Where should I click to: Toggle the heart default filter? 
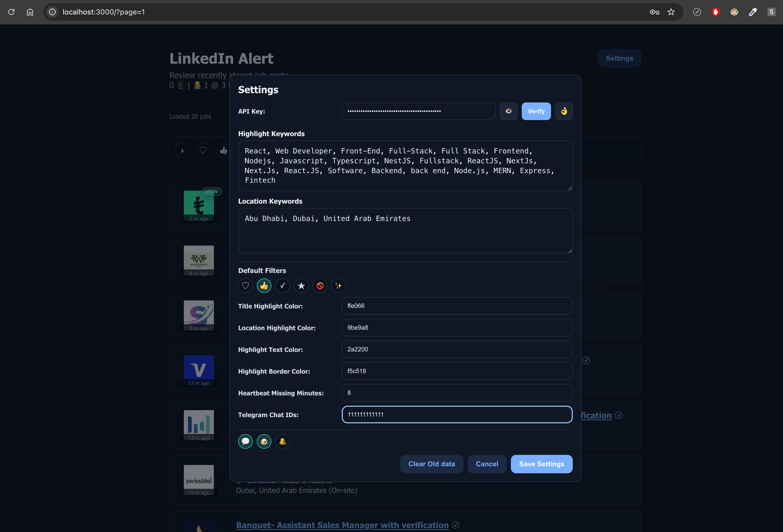245,285
